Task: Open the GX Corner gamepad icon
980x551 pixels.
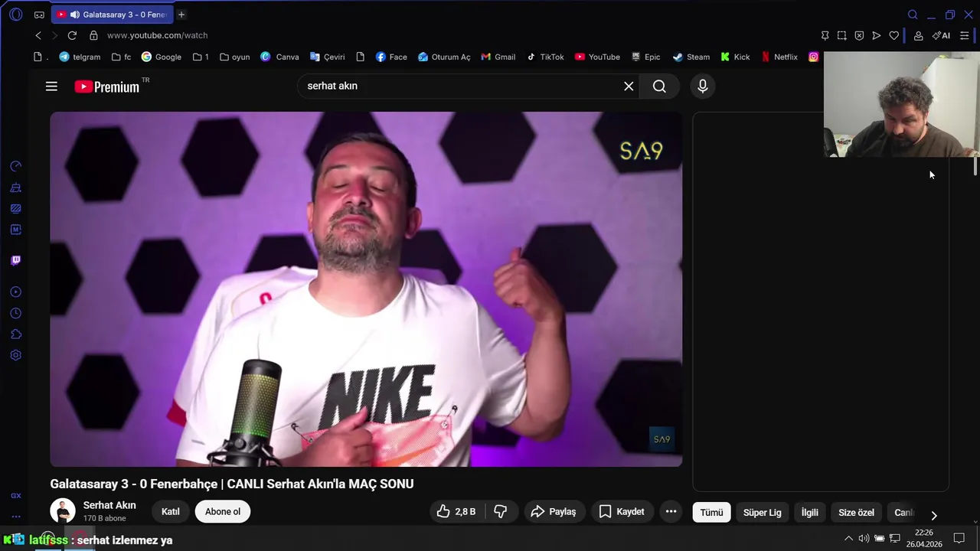Action: click(39, 15)
